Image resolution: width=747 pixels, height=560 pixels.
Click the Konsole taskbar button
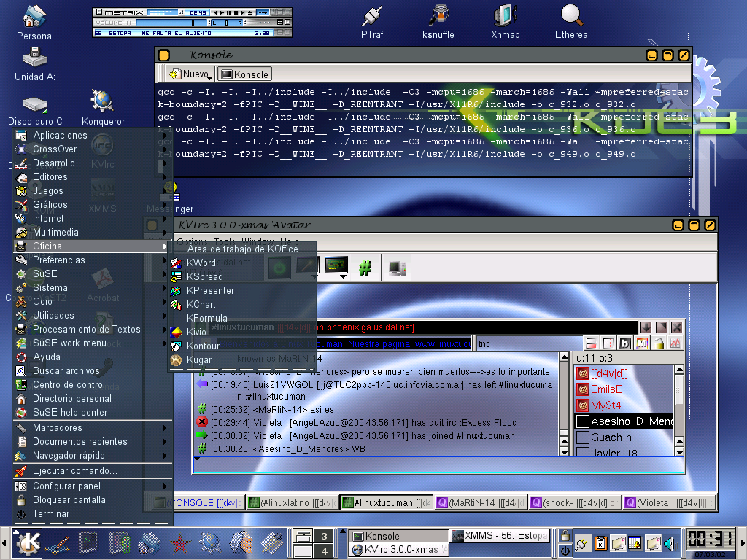click(398, 536)
